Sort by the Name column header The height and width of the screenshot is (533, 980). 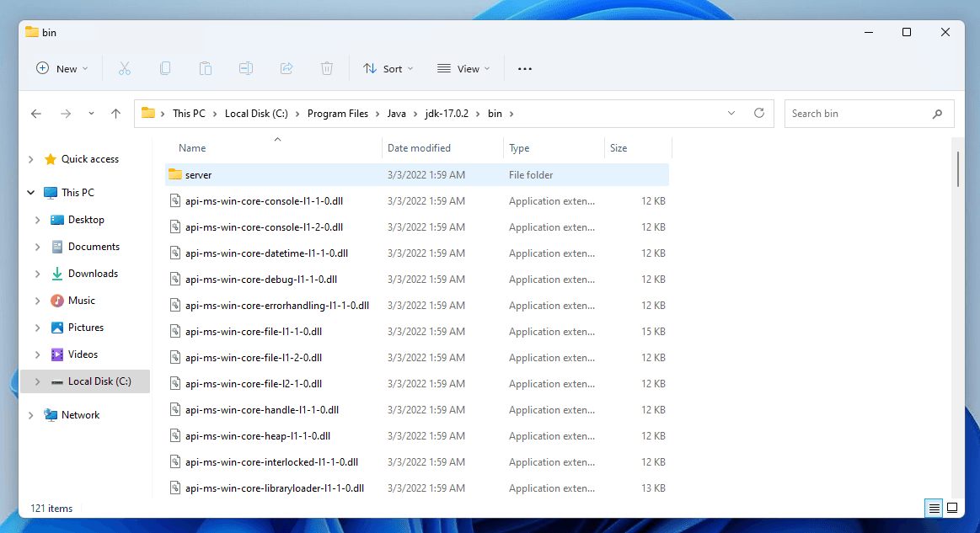[272, 148]
